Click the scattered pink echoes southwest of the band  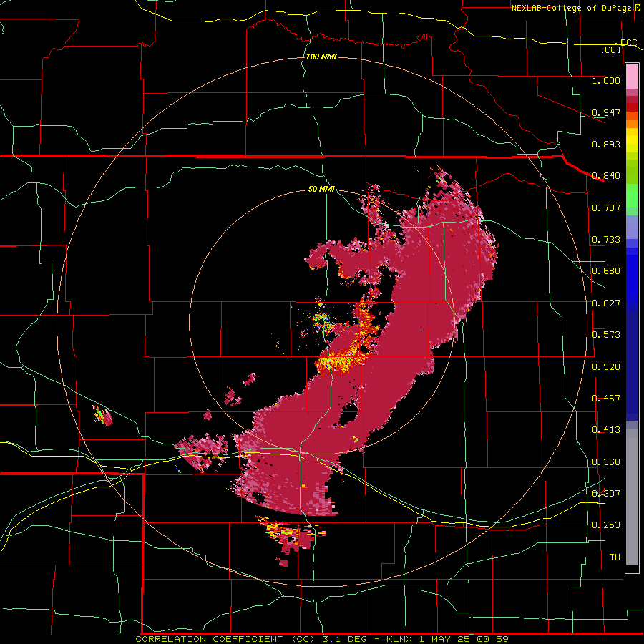(x=202, y=452)
